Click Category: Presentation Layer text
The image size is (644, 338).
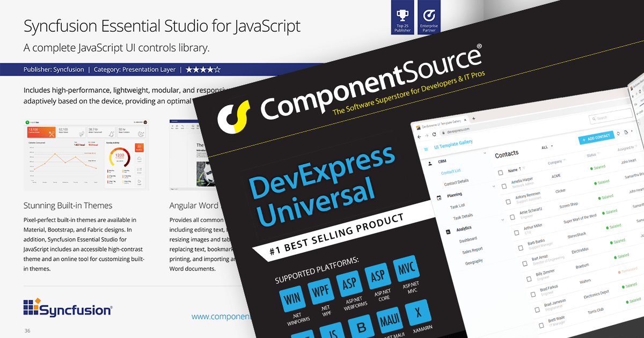[135, 69]
